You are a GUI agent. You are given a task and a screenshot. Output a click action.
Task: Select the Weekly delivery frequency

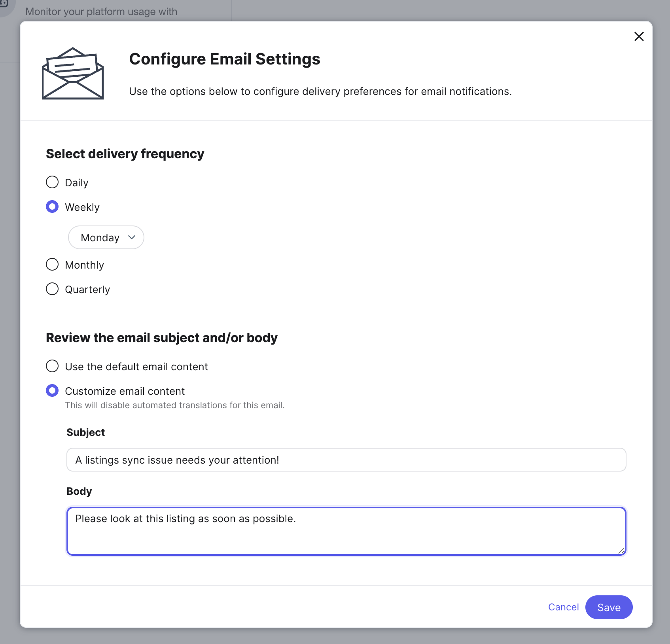pyautogui.click(x=52, y=206)
